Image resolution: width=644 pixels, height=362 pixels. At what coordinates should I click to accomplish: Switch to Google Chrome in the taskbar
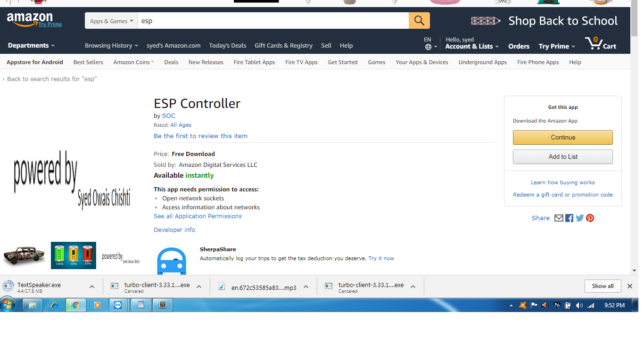tap(75, 305)
